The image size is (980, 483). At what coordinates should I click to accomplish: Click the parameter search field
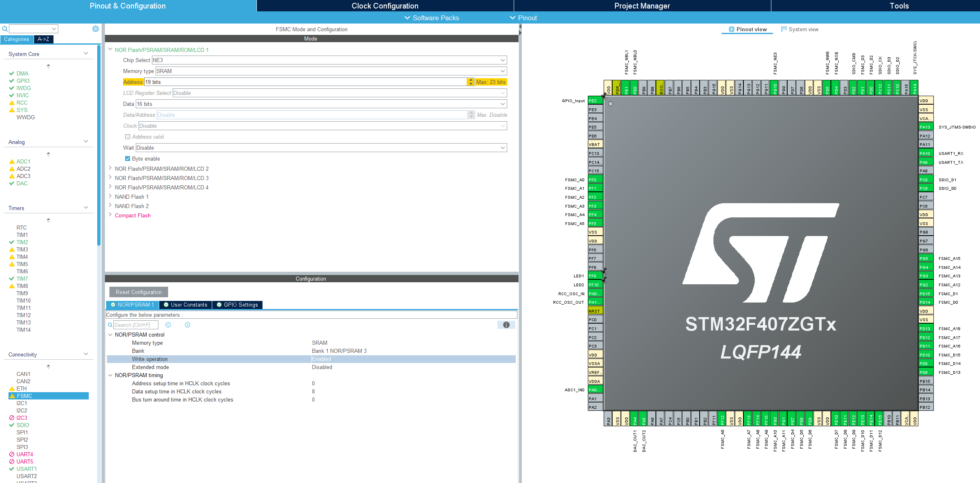(135, 325)
